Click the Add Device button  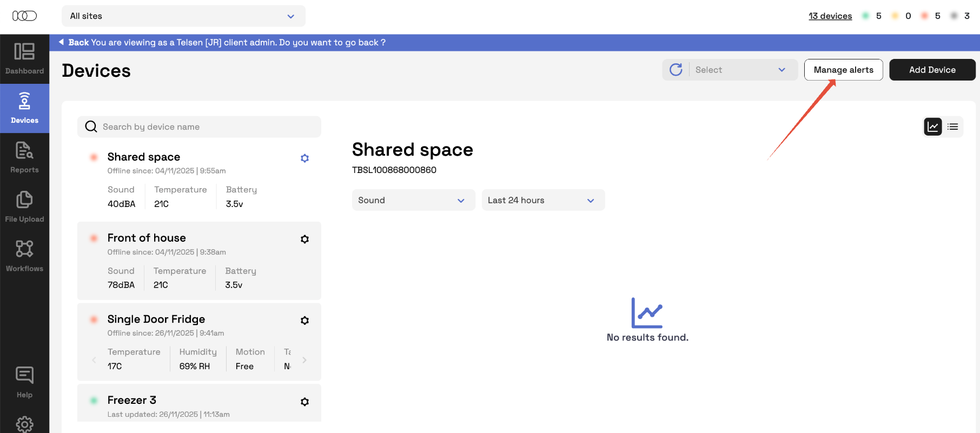tap(932, 70)
